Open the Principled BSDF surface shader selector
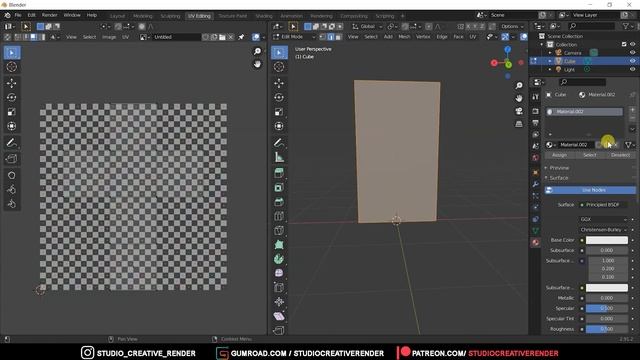 [605, 205]
